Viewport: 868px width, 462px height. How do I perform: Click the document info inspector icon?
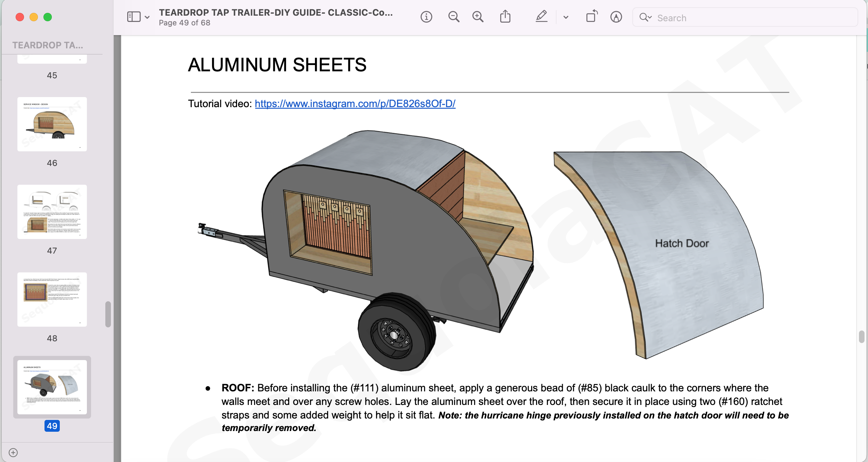[426, 17]
